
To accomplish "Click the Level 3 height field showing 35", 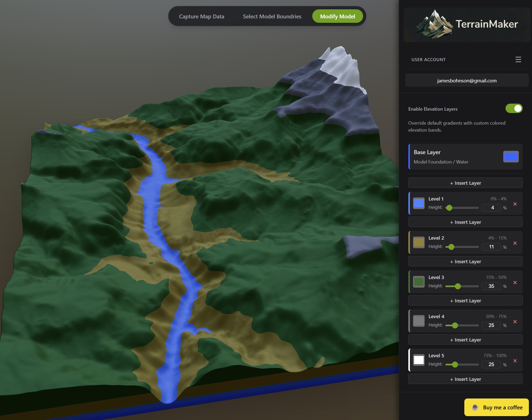I will pyautogui.click(x=491, y=286).
